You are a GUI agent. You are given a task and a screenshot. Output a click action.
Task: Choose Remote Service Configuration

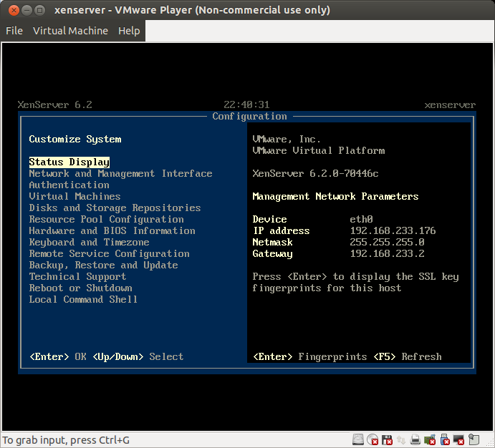(x=109, y=254)
